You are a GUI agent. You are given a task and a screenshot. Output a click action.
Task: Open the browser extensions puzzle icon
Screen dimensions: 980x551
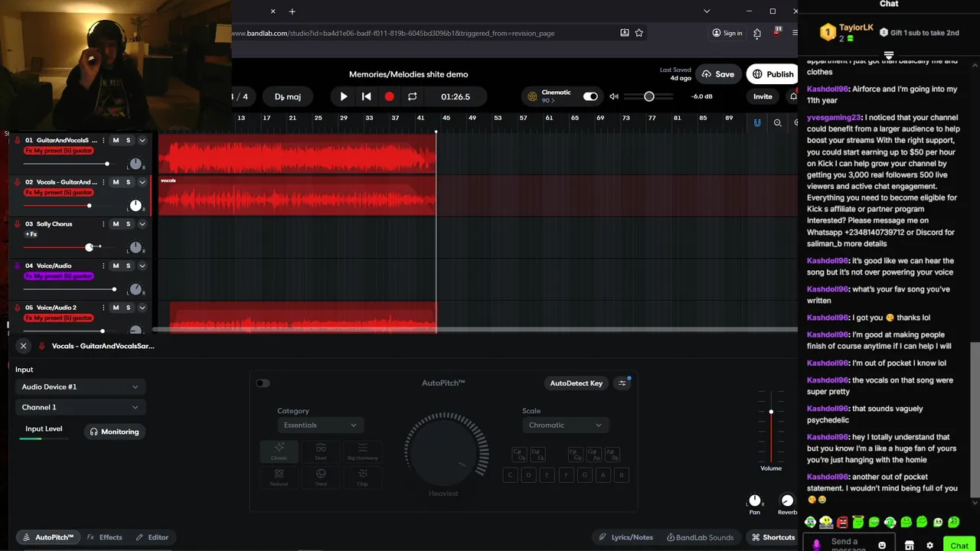pos(757,33)
